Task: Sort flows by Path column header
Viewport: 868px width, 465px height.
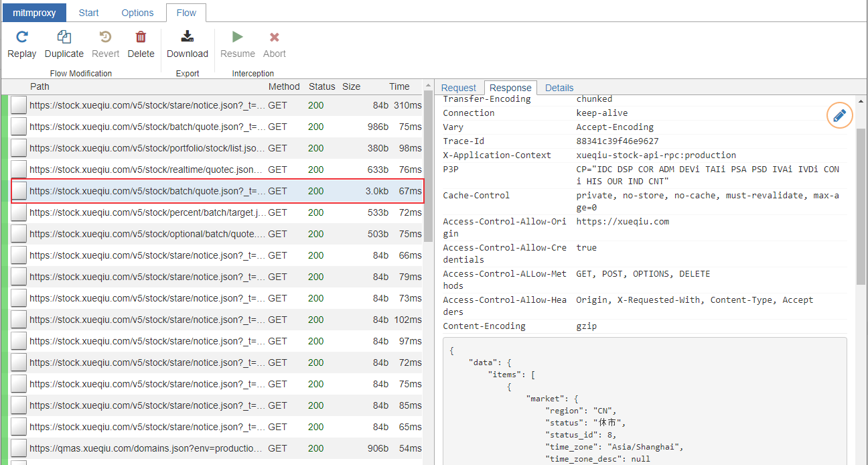Action: tap(40, 86)
